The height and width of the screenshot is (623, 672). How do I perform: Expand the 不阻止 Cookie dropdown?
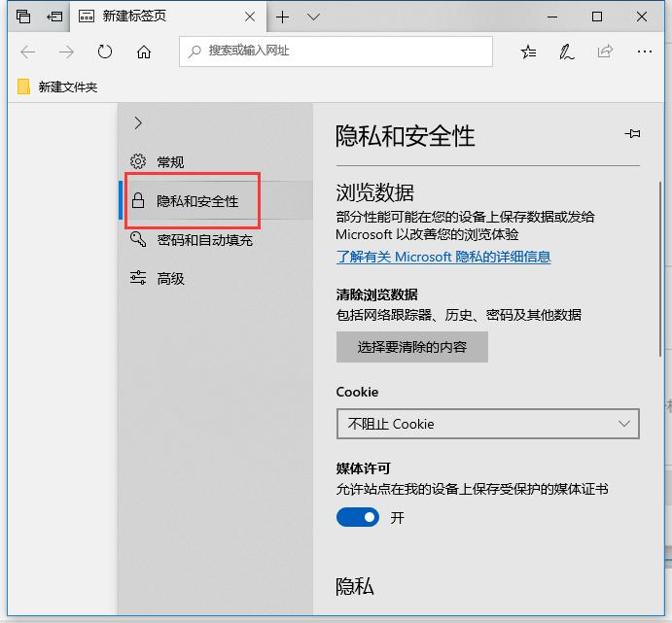point(488,424)
